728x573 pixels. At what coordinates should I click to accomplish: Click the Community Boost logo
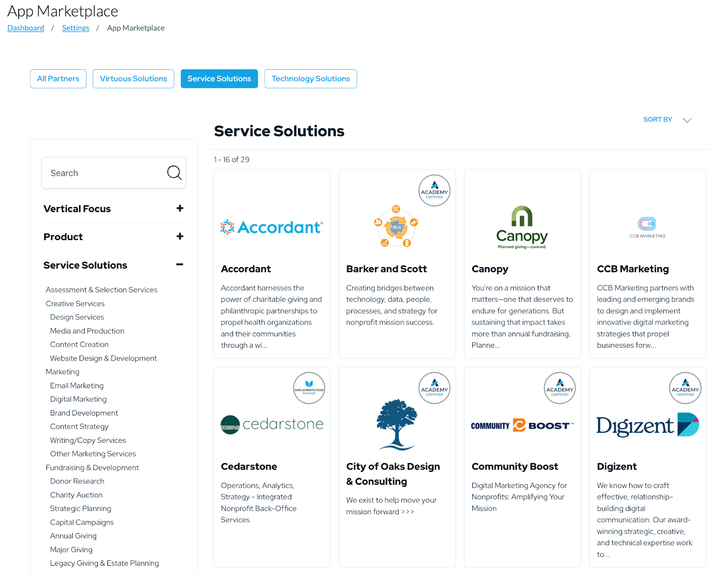click(x=522, y=425)
